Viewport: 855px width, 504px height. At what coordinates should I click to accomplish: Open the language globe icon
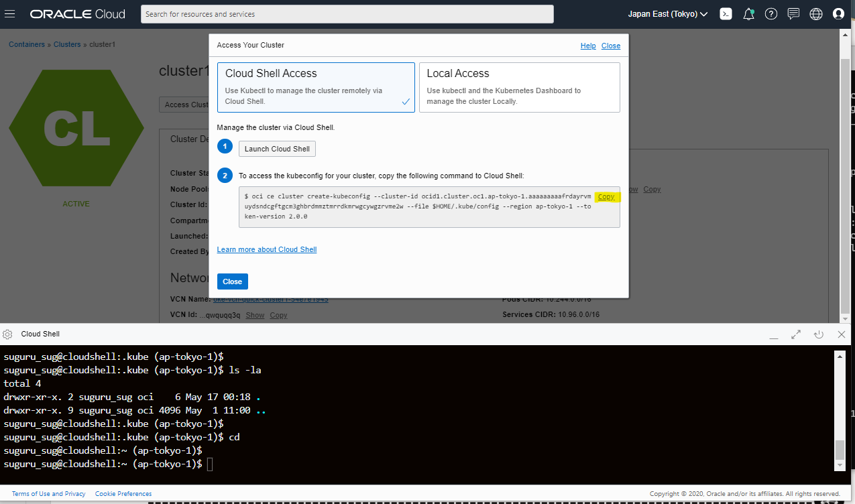click(815, 13)
